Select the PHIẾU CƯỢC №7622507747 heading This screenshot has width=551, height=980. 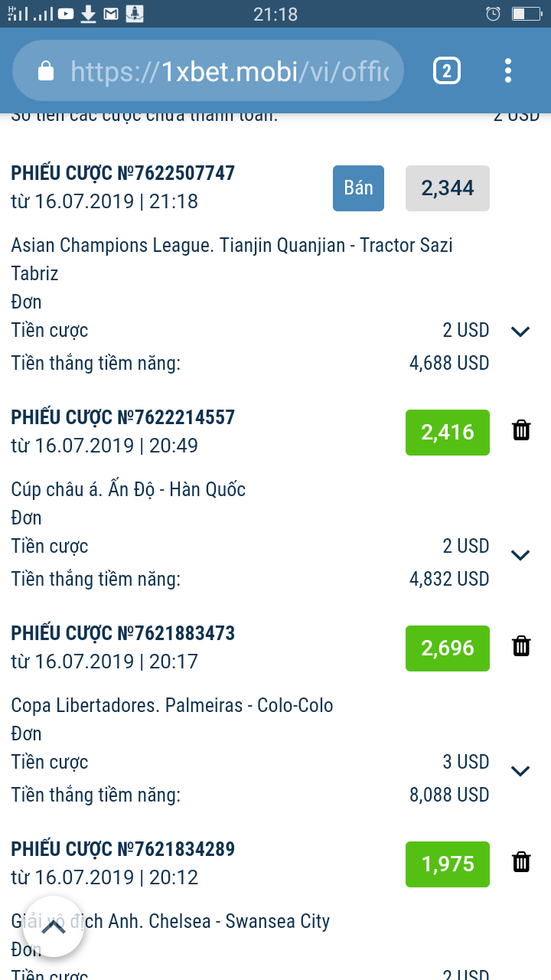[123, 173]
